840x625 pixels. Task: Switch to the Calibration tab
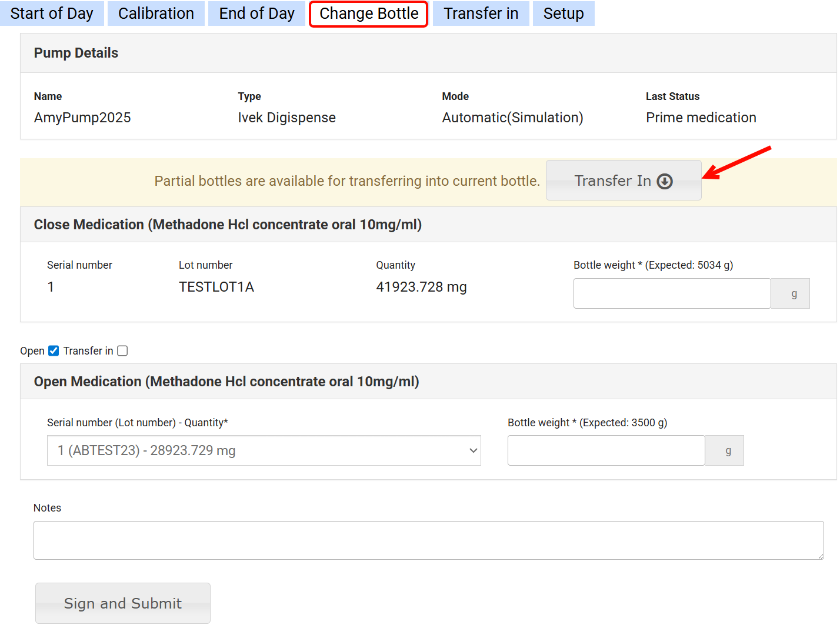pyautogui.click(x=156, y=14)
